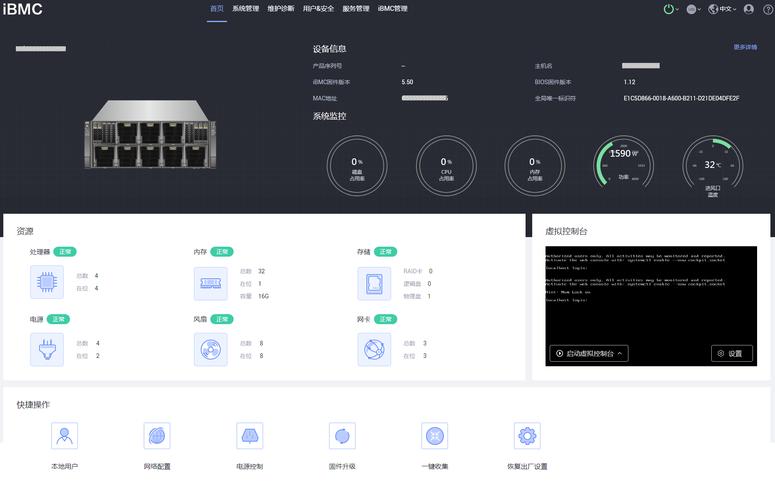Click the 32 ℃ inlet temperature gauge
The height and width of the screenshot is (500, 775).
tap(713, 166)
